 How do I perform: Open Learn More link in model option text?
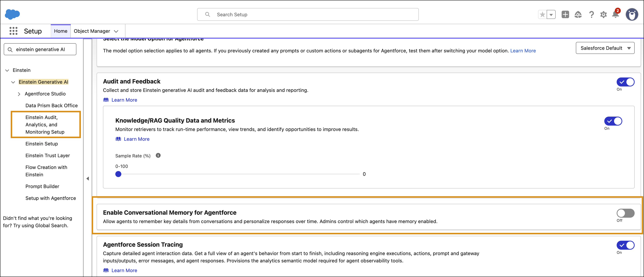pyautogui.click(x=523, y=51)
